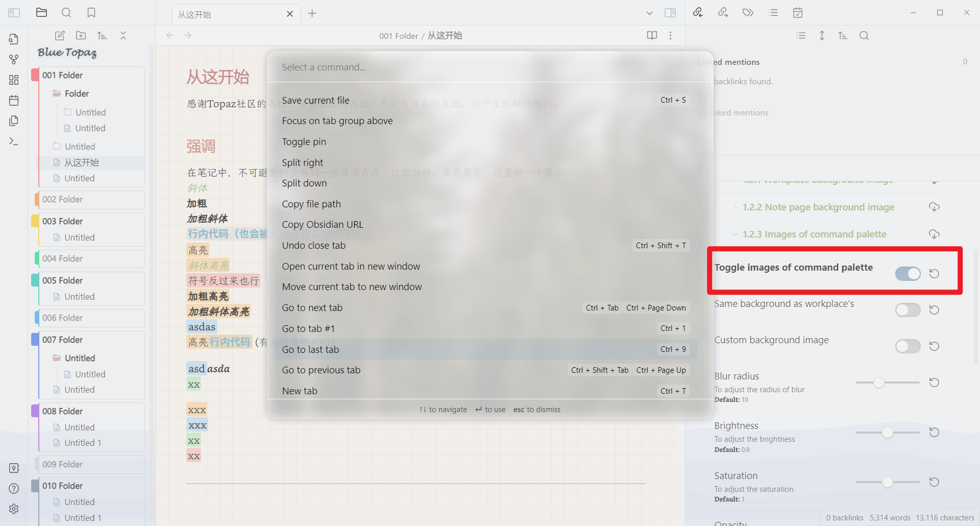Turn off Toggle images of command palette
The width and height of the screenshot is (980, 526).
tap(908, 274)
